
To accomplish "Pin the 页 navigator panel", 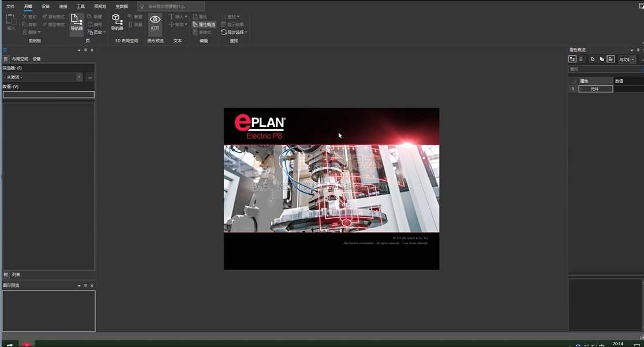I will (x=85, y=50).
